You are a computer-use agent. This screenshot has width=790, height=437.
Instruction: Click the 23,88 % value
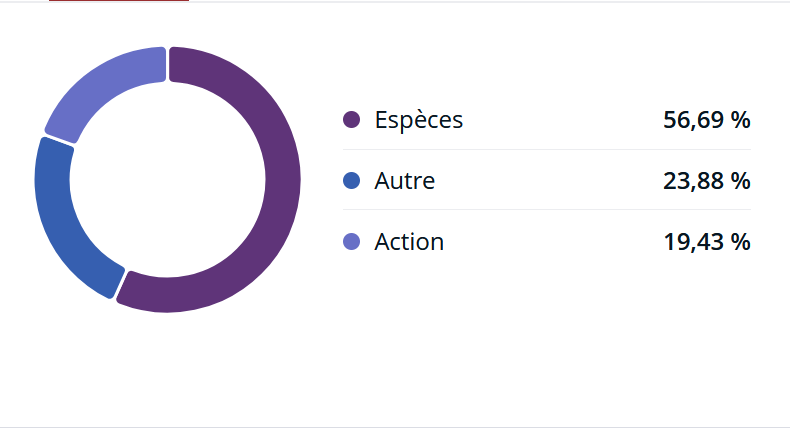pos(707,181)
